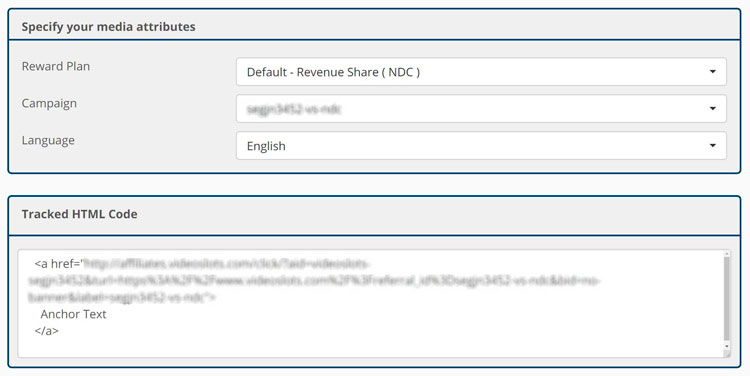Screen dimensions: 750x376
Task: Click the scrollbar up arrow in code box
Action: [x=727, y=253]
